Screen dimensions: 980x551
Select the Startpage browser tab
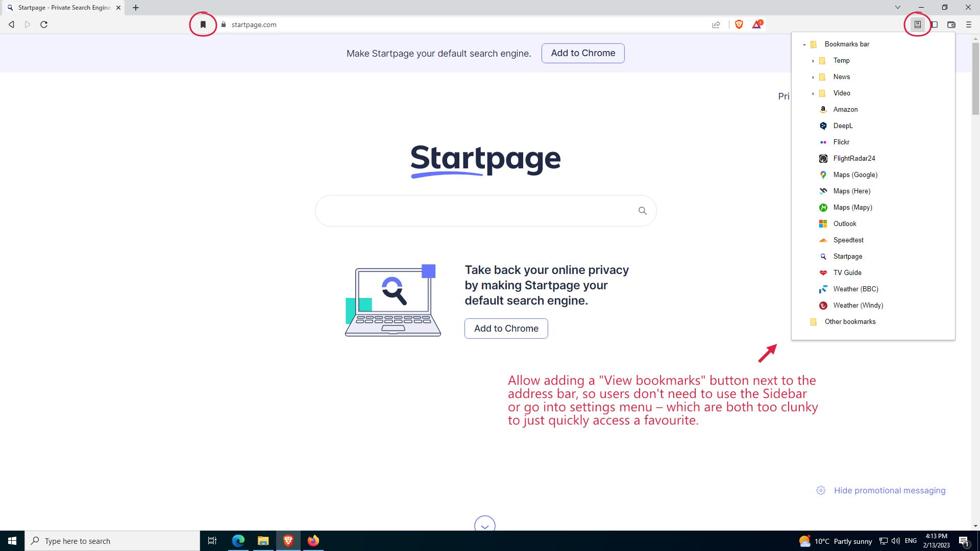[59, 8]
